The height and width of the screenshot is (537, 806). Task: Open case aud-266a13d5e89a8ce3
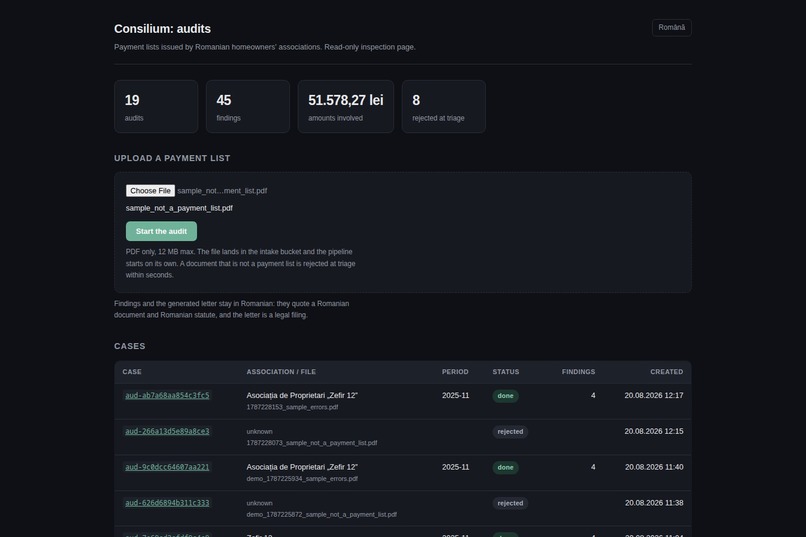point(167,432)
